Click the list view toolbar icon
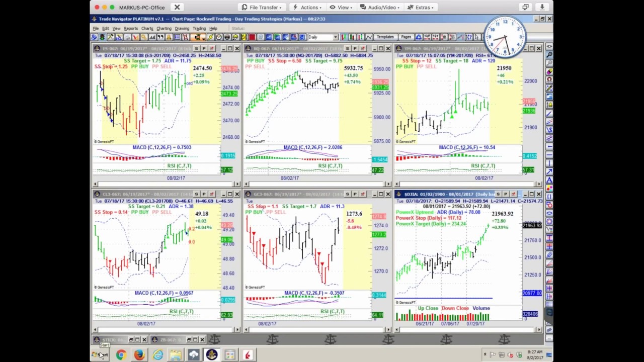Image resolution: width=644 pixels, height=362 pixels. coord(178,37)
